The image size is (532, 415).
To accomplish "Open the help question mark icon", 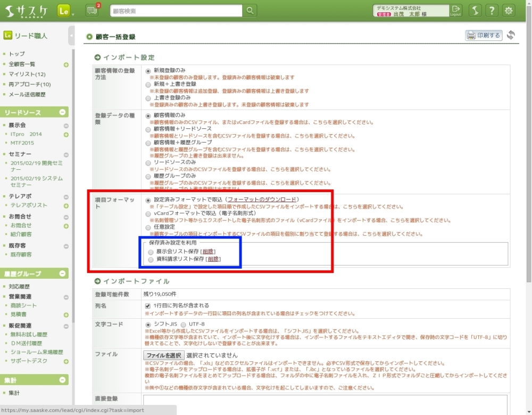I will point(492,11).
